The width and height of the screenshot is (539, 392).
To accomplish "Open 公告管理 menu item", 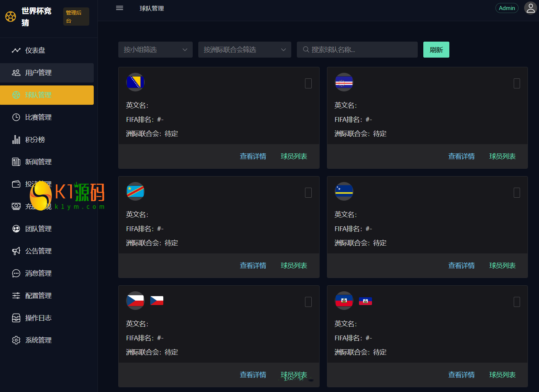I will point(47,251).
